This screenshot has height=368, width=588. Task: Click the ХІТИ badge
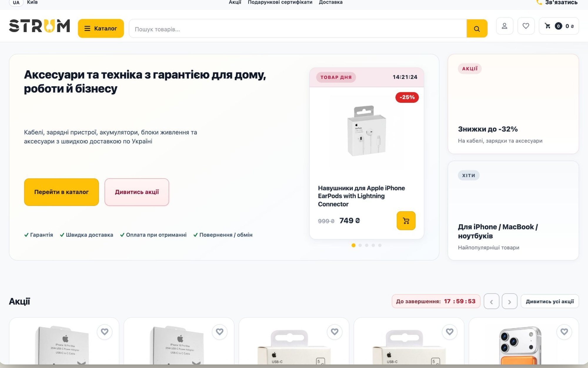tap(469, 175)
